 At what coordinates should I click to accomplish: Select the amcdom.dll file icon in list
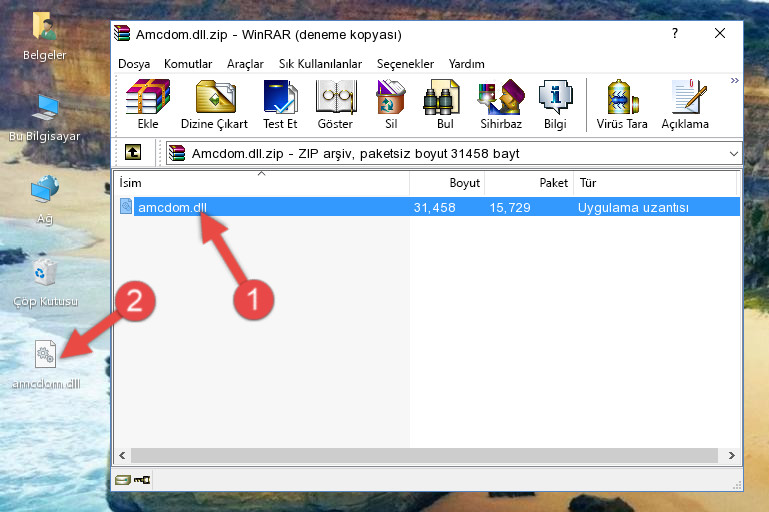[x=126, y=206]
